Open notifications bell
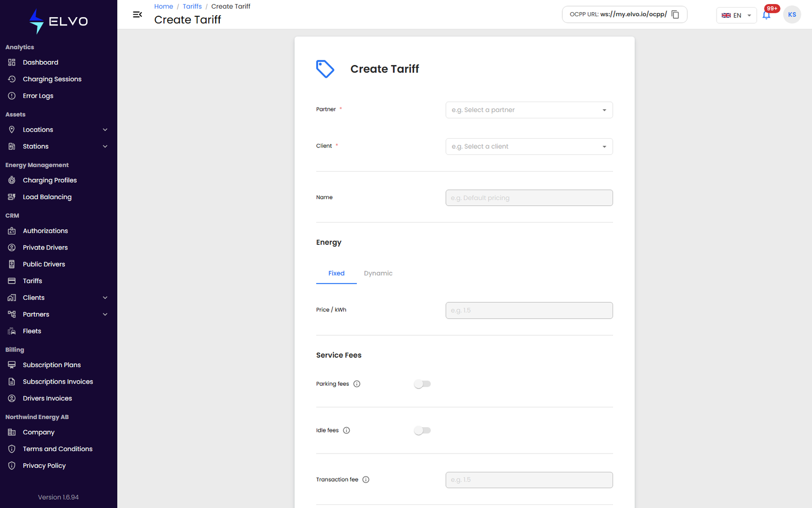 click(x=766, y=15)
